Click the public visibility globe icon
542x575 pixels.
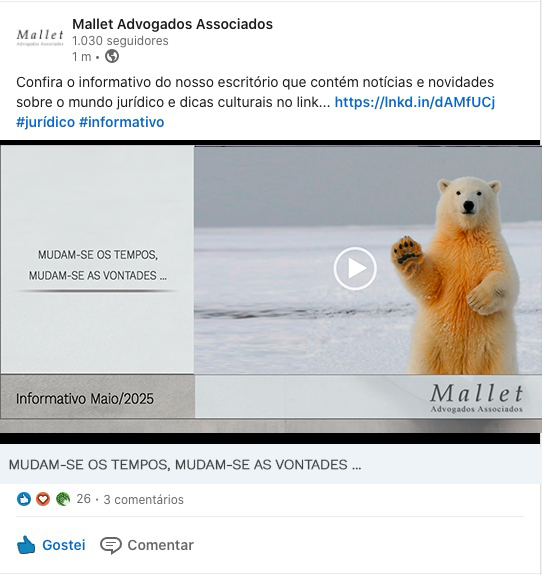click(112, 56)
